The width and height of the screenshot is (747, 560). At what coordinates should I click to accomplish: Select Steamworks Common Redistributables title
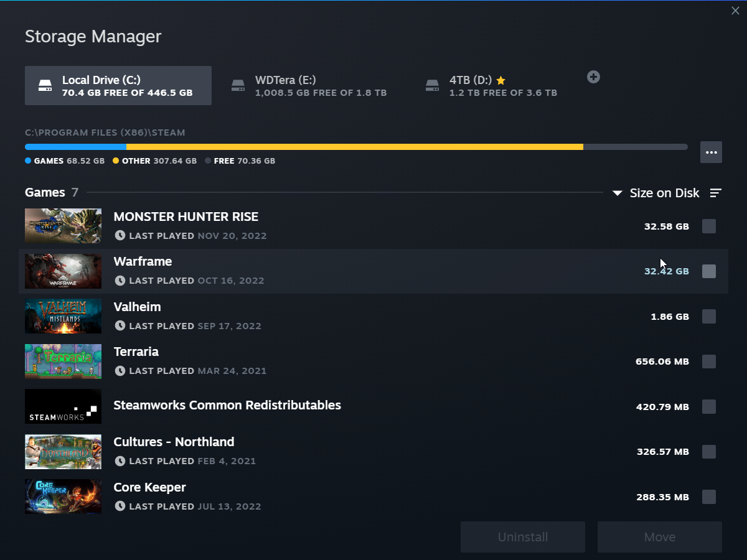coord(227,405)
